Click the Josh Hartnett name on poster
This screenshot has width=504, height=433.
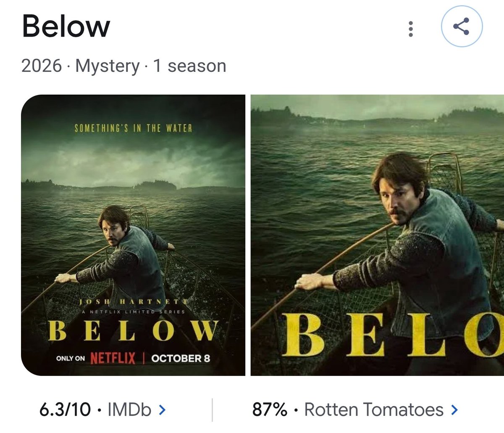pyautogui.click(x=133, y=302)
